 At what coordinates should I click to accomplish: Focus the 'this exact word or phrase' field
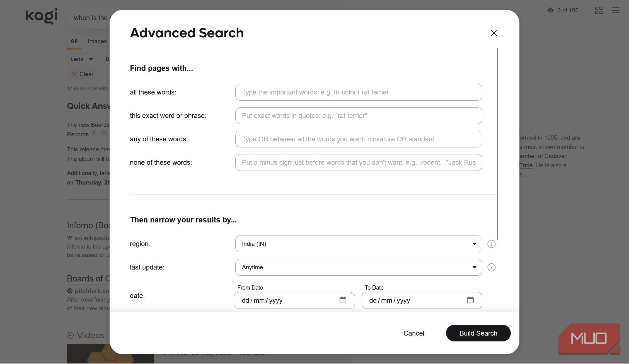pyautogui.click(x=359, y=116)
